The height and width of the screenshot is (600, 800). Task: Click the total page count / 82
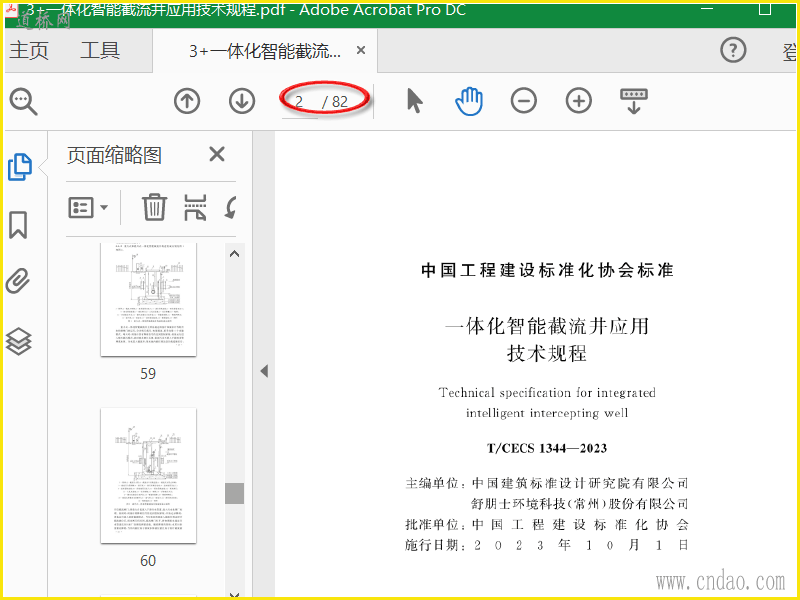click(335, 102)
